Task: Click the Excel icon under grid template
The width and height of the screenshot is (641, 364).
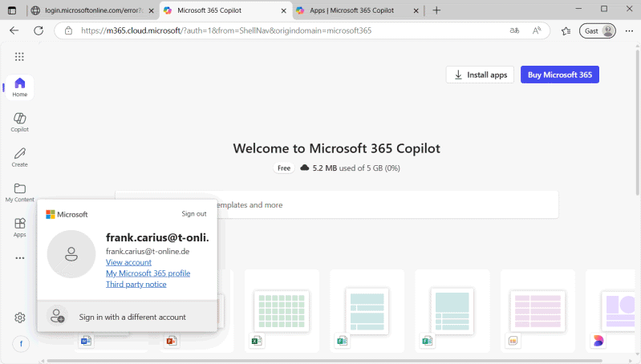Action: coord(257,341)
